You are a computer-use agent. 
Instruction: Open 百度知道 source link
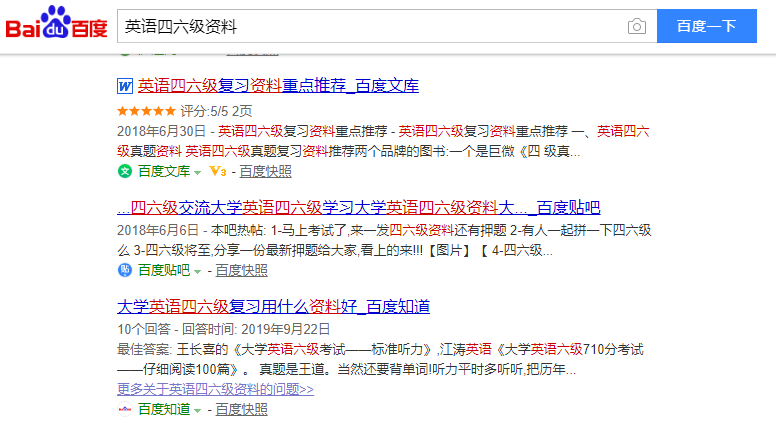[164, 409]
